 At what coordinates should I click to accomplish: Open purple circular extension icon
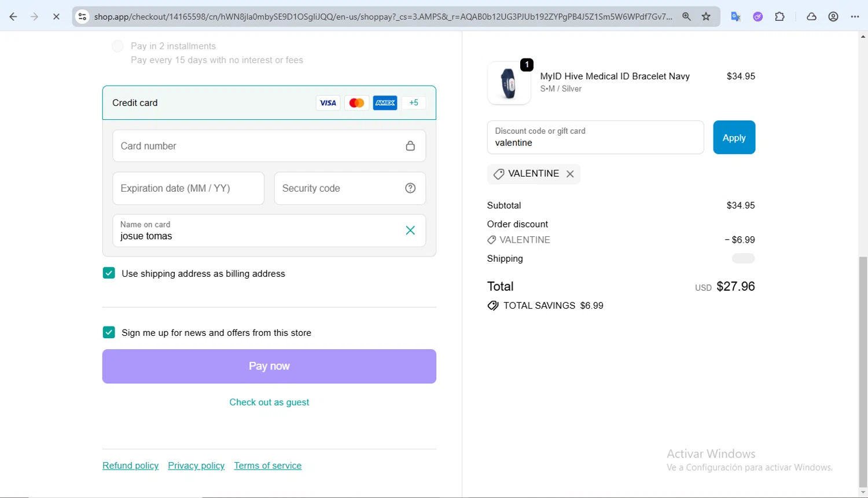(758, 17)
